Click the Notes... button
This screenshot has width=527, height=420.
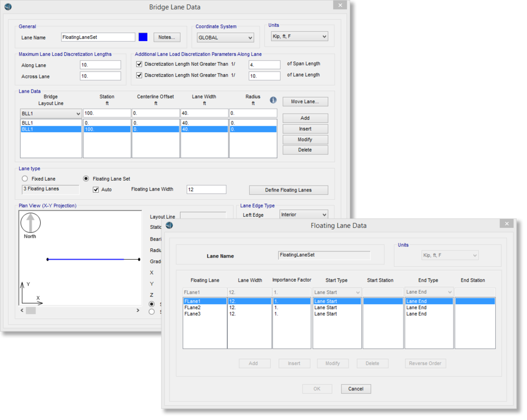click(x=167, y=37)
